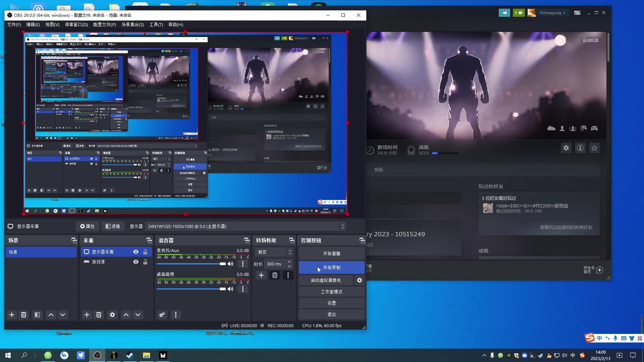Click the 自动虚拟摄像机 settings gear icon

361,280
